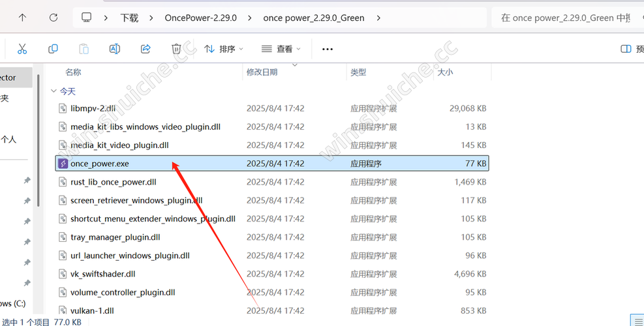This screenshot has width=644, height=326.
Task: Click the search box for this folder
Action: [x=567, y=18]
